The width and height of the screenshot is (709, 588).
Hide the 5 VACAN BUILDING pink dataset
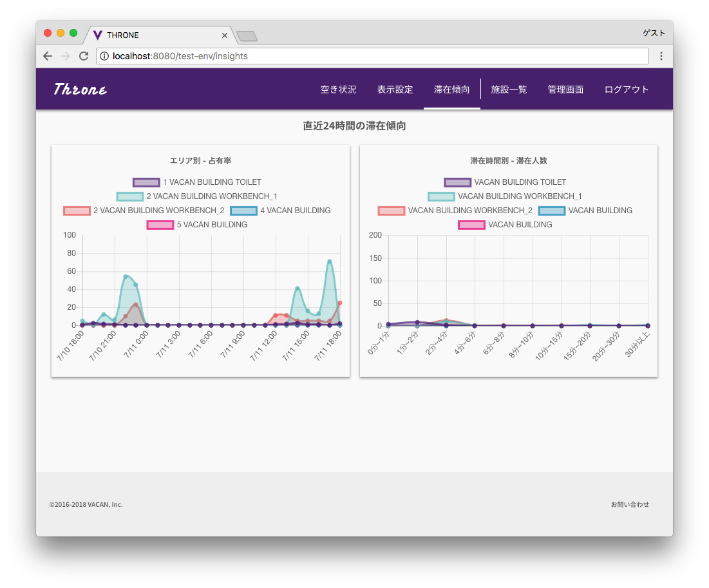click(197, 225)
